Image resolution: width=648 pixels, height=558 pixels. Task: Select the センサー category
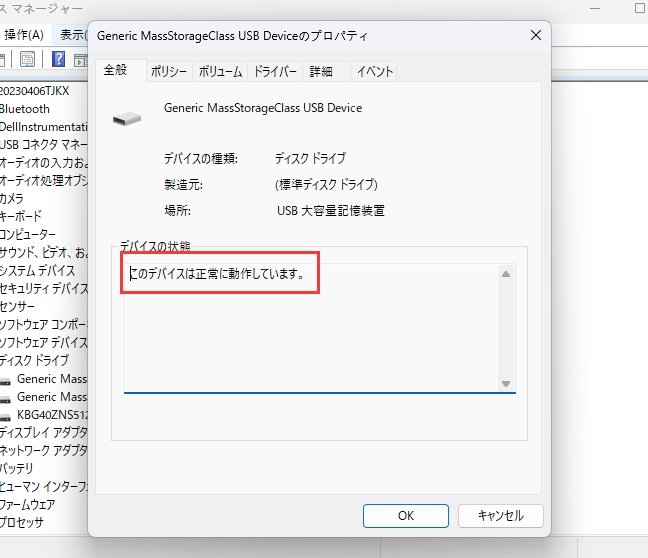[x=17, y=306]
